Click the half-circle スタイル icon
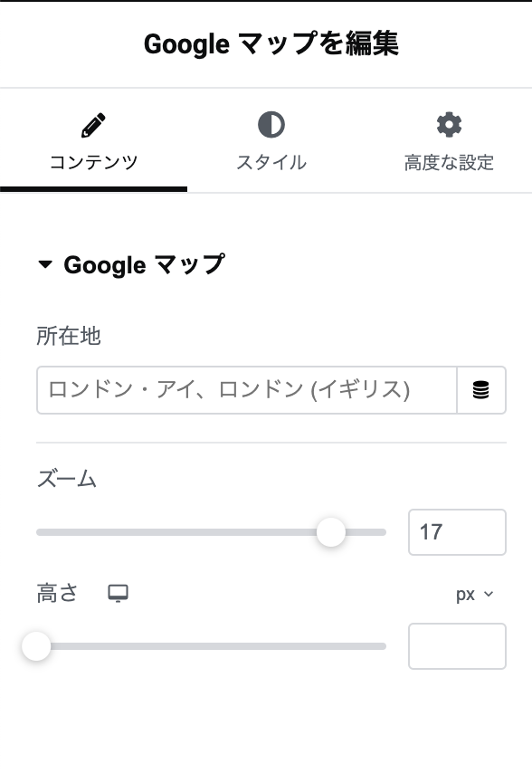 coord(271,124)
